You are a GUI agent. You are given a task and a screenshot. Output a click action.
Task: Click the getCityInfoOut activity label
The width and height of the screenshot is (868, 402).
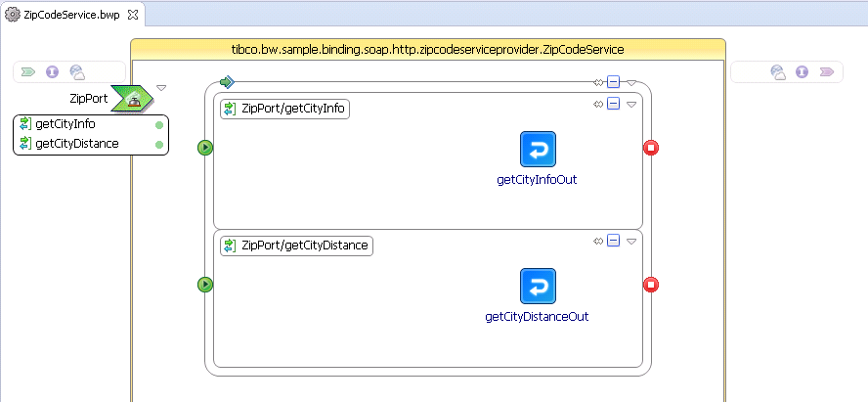point(537,180)
